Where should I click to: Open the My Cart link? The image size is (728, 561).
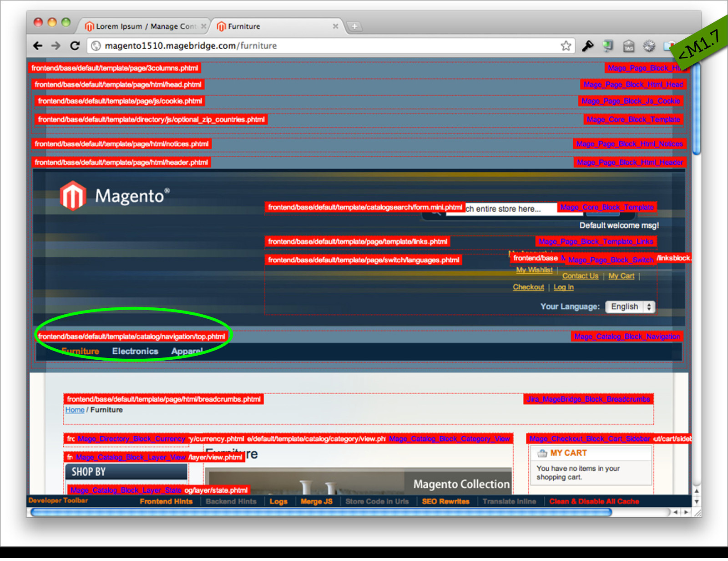click(621, 276)
